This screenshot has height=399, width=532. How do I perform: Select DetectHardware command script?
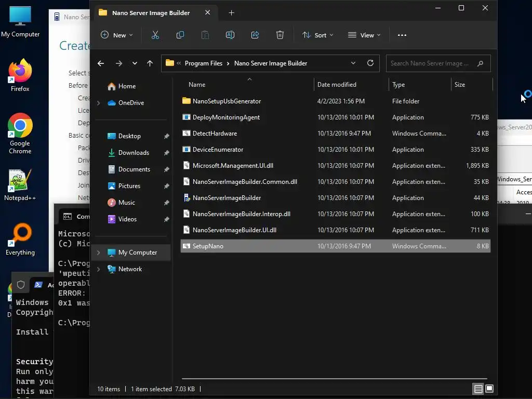point(335,134)
